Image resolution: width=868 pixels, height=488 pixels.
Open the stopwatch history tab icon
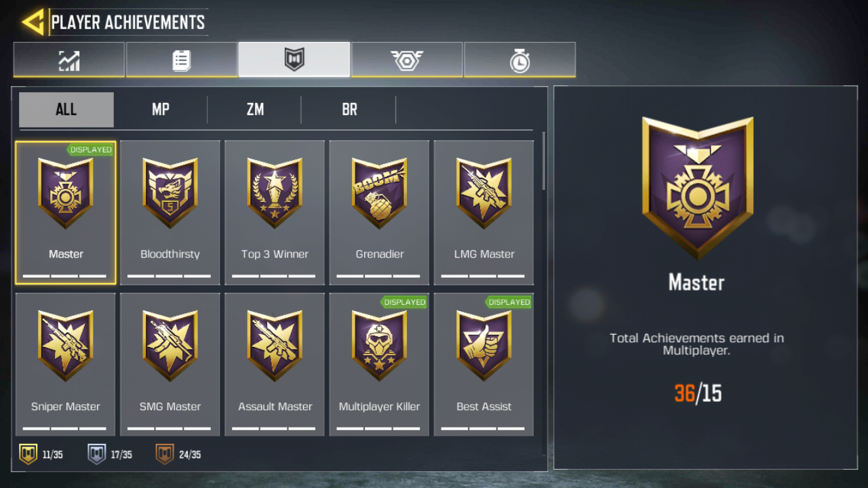click(x=519, y=60)
